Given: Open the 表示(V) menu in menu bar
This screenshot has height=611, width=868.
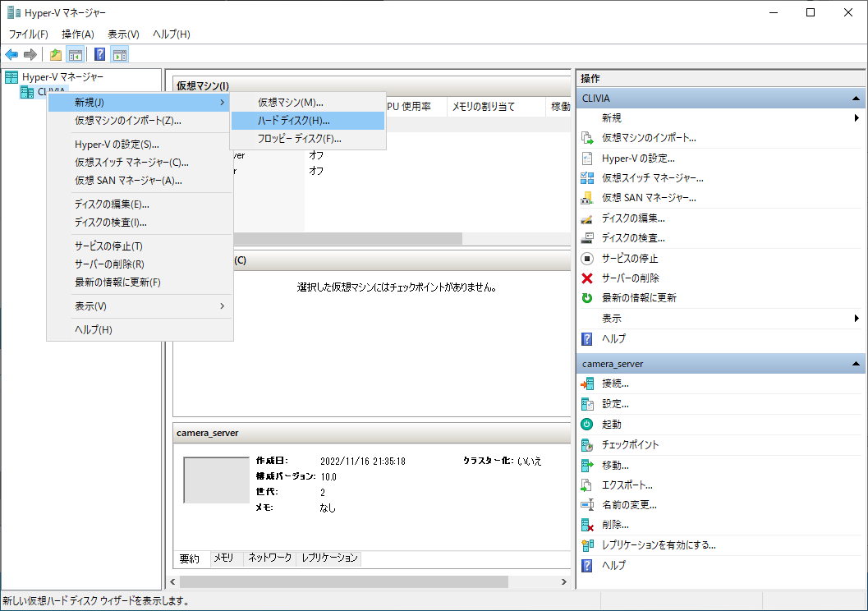Looking at the screenshot, I should point(123,34).
